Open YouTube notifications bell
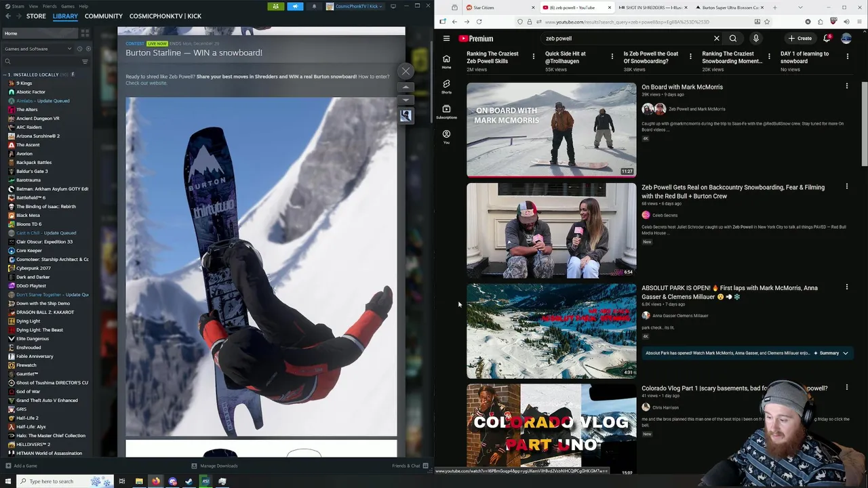The width and height of the screenshot is (868, 488). pos(827,39)
